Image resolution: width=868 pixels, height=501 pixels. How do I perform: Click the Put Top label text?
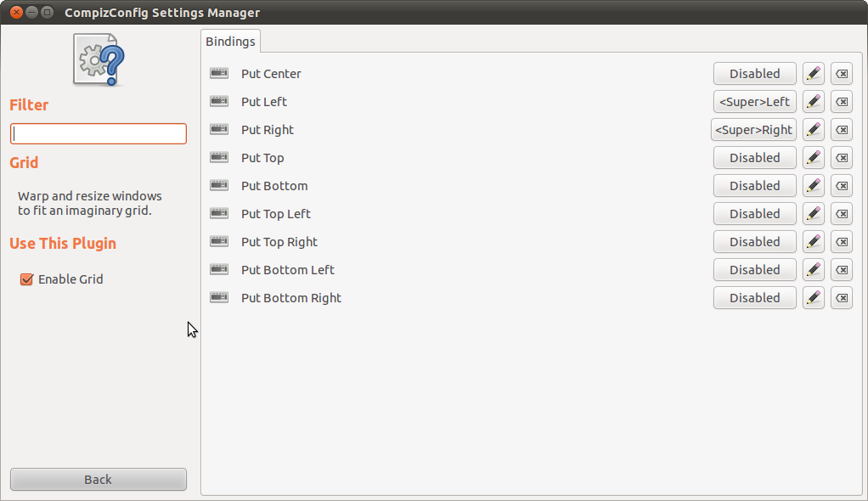coord(262,158)
